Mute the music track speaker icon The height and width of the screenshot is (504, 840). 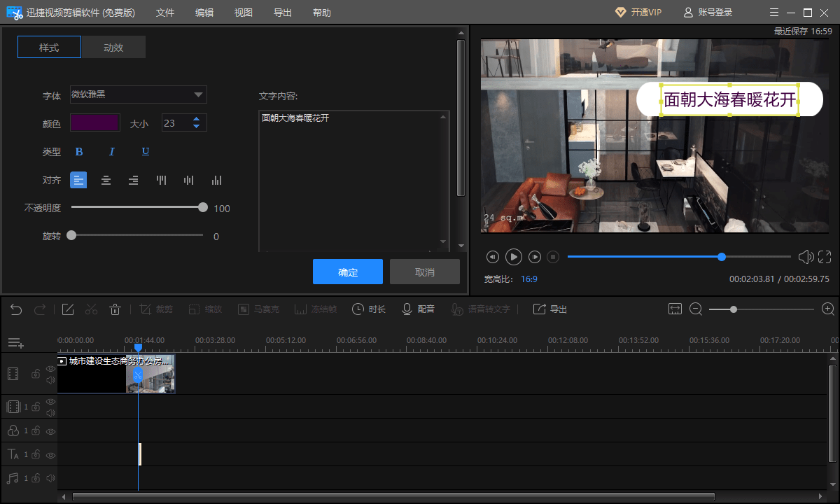click(50, 479)
